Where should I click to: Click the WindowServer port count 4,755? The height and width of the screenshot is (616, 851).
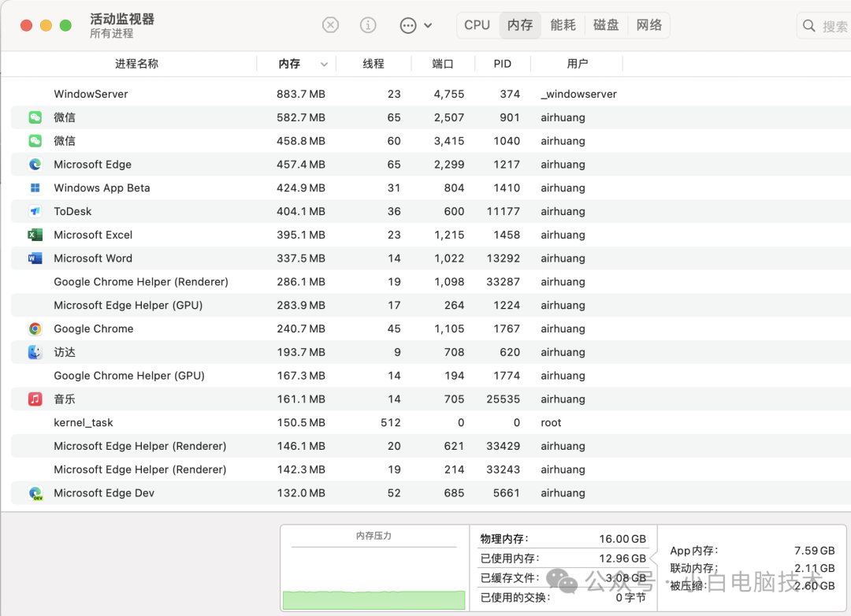[x=449, y=94]
